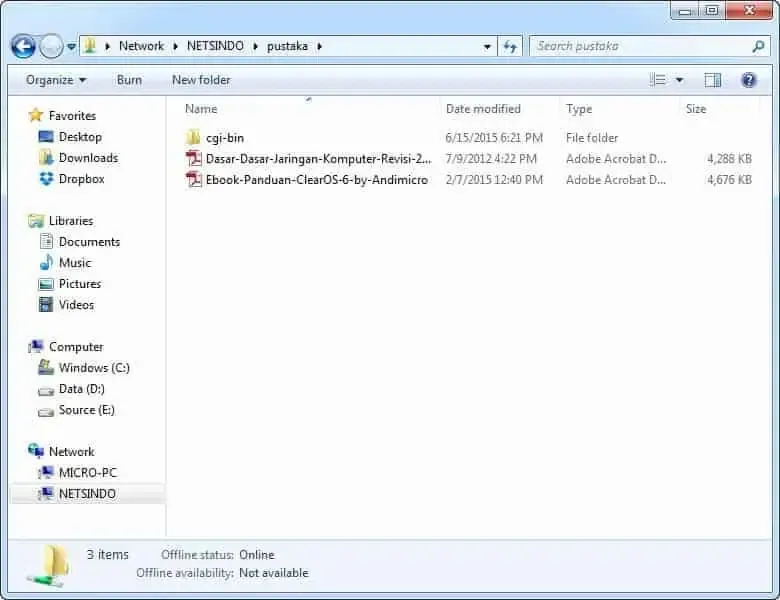
Task: Expand the view options dropdown arrow
Action: pos(680,80)
